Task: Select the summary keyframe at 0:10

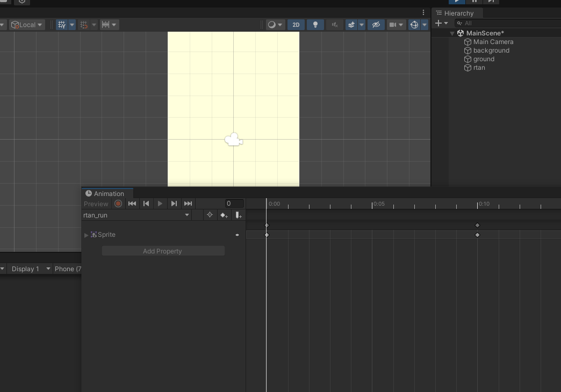Action: 477,226
